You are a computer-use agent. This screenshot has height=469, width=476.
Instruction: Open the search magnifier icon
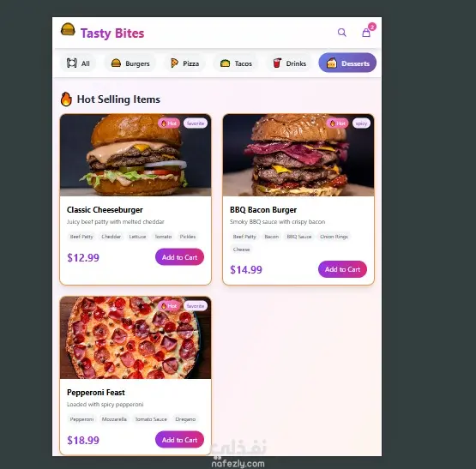pyautogui.click(x=342, y=33)
